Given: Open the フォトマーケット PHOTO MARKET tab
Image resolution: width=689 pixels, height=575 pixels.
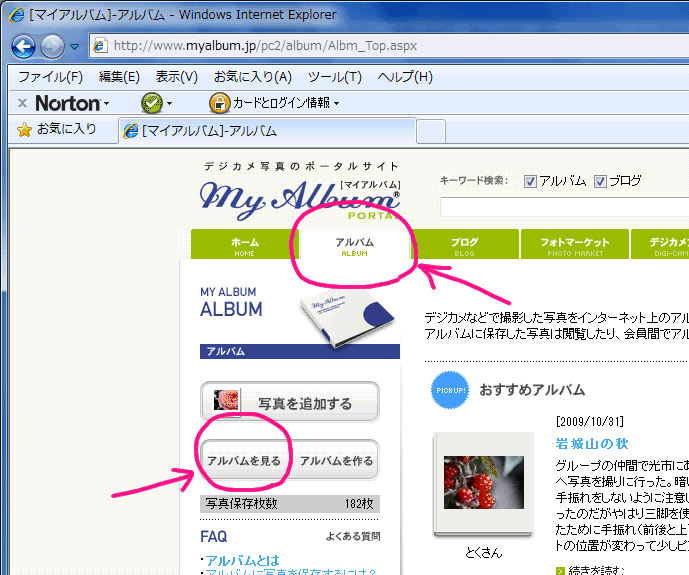Looking at the screenshot, I should [x=575, y=244].
